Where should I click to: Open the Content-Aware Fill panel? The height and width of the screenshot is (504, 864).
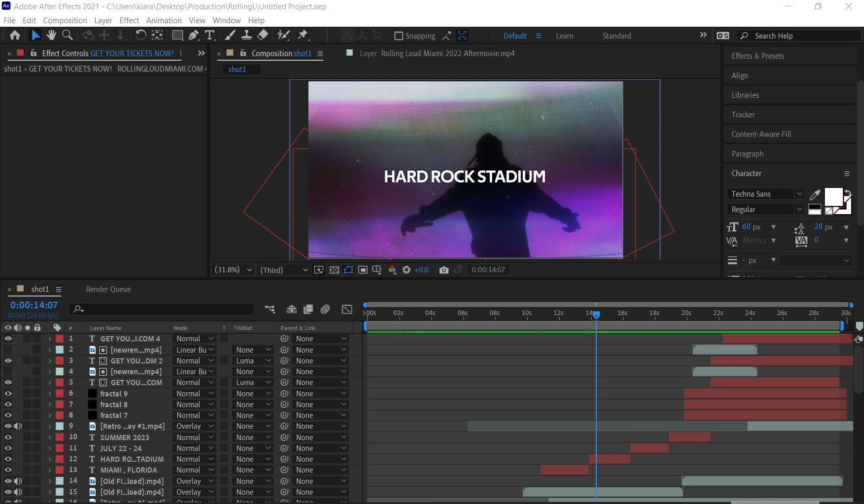coord(761,134)
